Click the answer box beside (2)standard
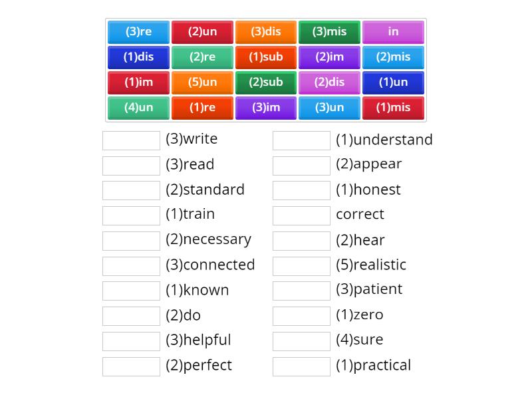This screenshot has height=399, width=532. click(131, 190)
